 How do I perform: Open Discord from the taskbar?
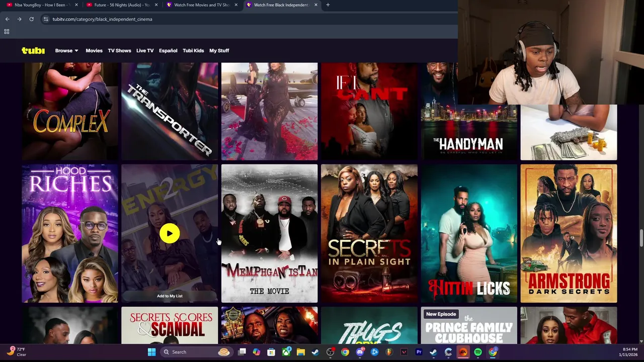(360, 352)
